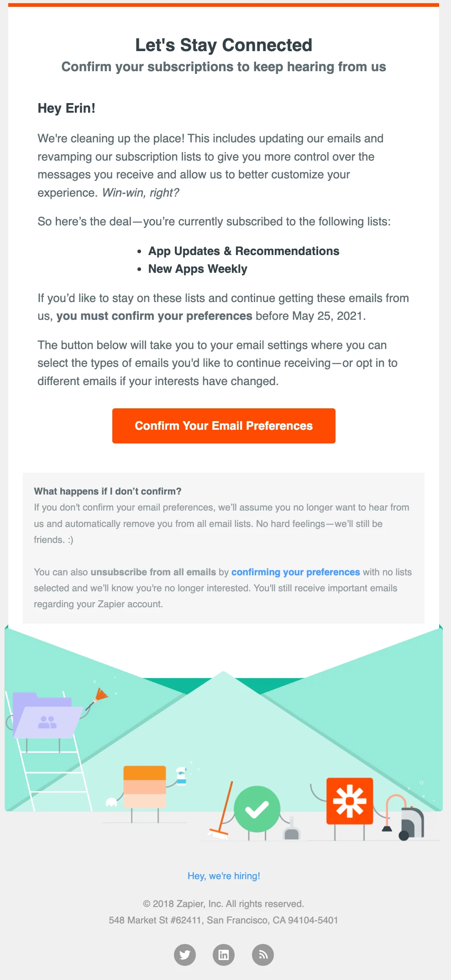This screenshot has width=451, height=980.
Task: Click the "New Apps Weekly" list item
Action: [198, 269]
